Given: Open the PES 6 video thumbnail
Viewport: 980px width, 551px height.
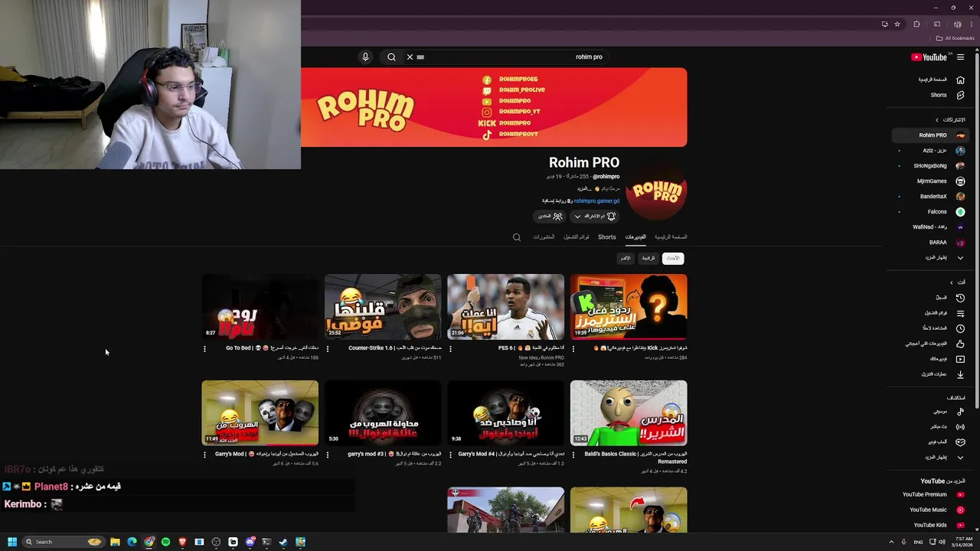Looking at the screenshot, I should pos(506,307).
